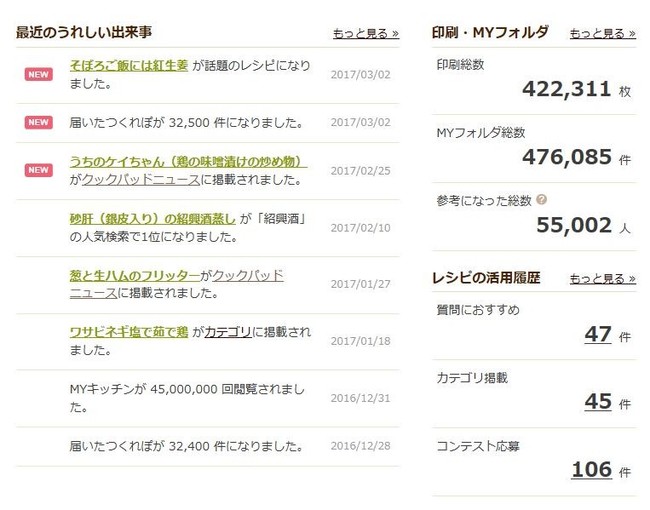Click the NEW badge for そぼろご飯 entry
The image size is (650, 510).
pos(39,75)
